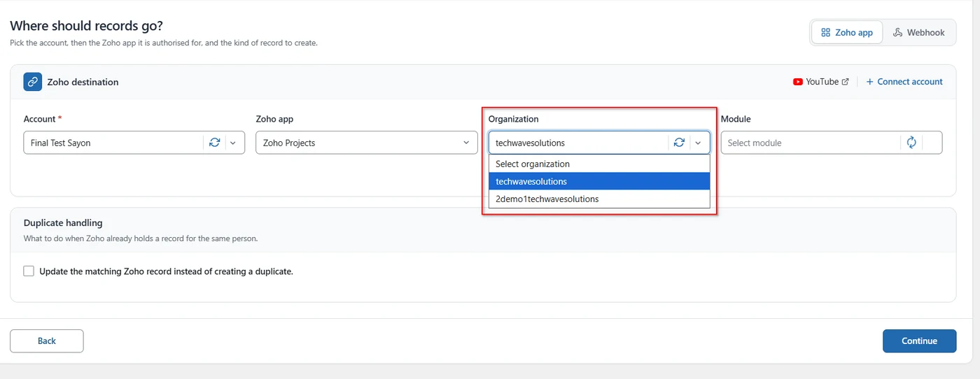Click the YouTube logo icon
Image resolution: width=980 pixels, height=379 pixels.
[798, 82]
